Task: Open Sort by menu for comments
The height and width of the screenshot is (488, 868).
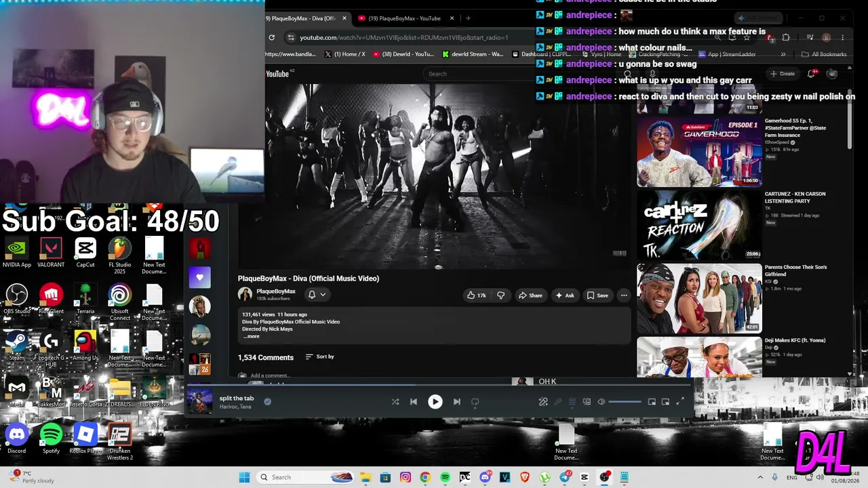Action: pos(319,357)
